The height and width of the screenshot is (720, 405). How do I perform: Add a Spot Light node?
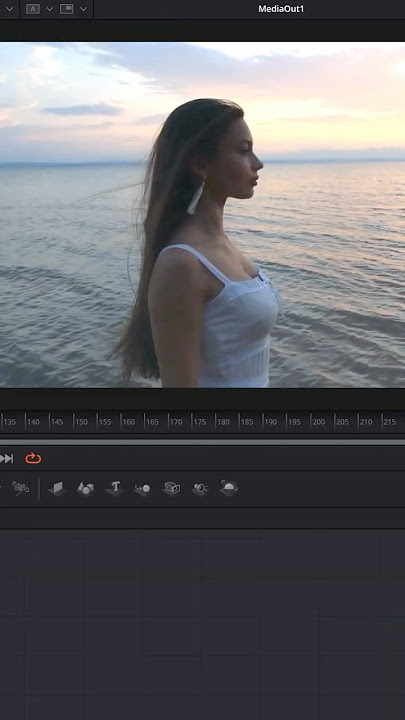(x=200, y=489)
